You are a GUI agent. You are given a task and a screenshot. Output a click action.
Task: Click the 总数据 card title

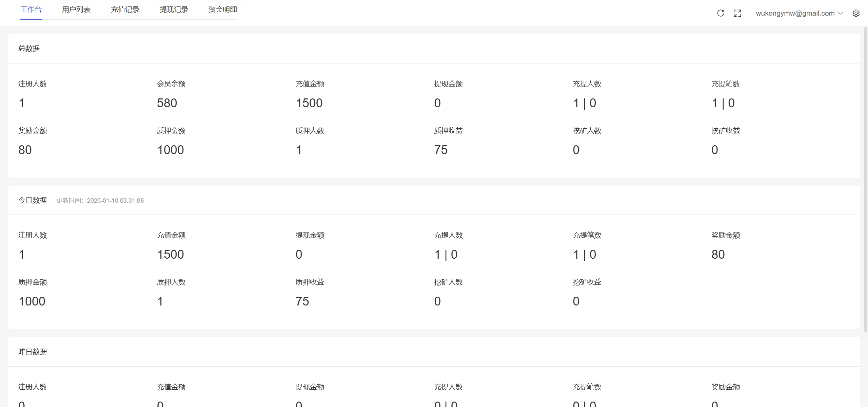(x=29, y=49)
